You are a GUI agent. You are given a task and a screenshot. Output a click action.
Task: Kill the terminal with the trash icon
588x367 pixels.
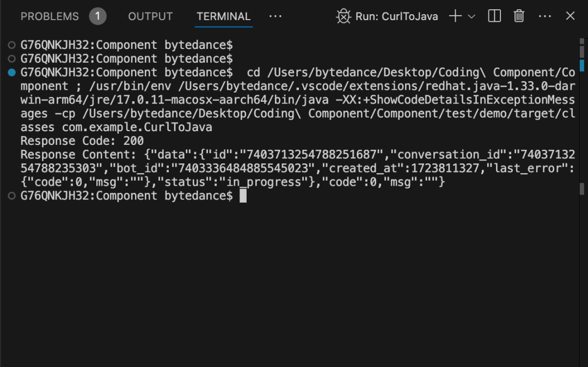(519, 16)
